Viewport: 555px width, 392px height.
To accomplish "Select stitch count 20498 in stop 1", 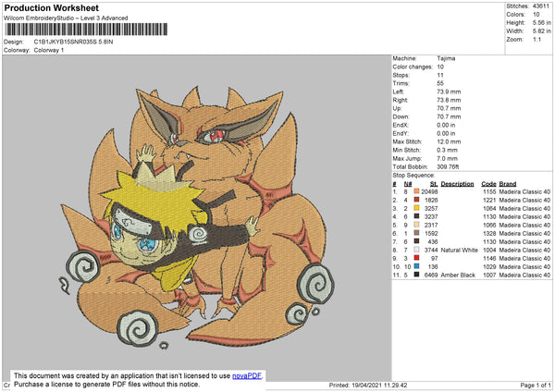I will coord(429,191).
